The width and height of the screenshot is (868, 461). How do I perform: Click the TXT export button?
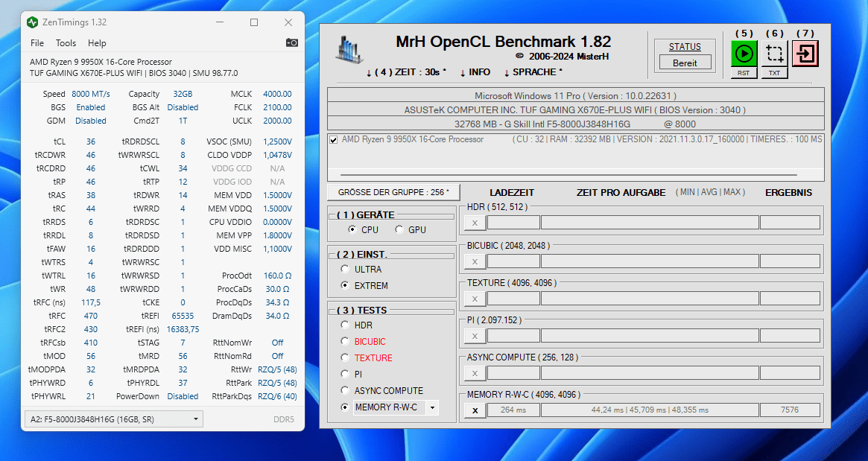(x=774, y=73)
